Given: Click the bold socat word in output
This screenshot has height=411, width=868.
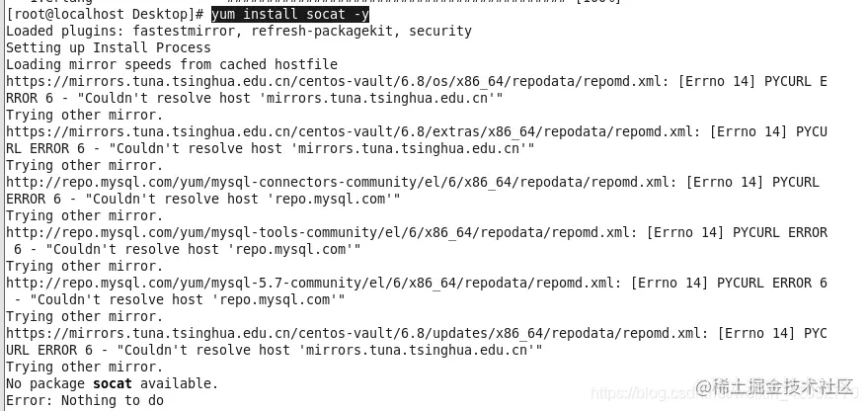Looking at the screenshot, I should tap(113, 383).
